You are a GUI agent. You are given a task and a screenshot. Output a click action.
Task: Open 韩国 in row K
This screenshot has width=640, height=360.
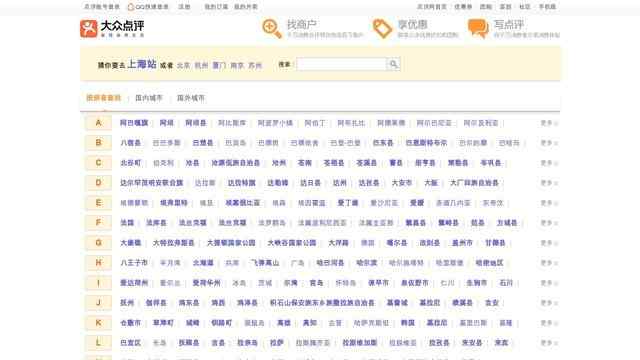coord(408,323)
